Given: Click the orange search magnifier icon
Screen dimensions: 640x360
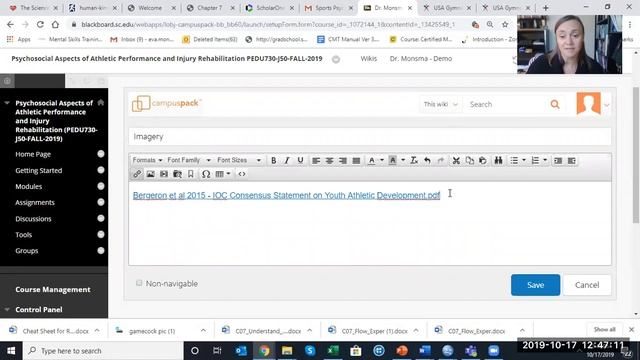Looking at the screenshot, I should click(555, 104).
